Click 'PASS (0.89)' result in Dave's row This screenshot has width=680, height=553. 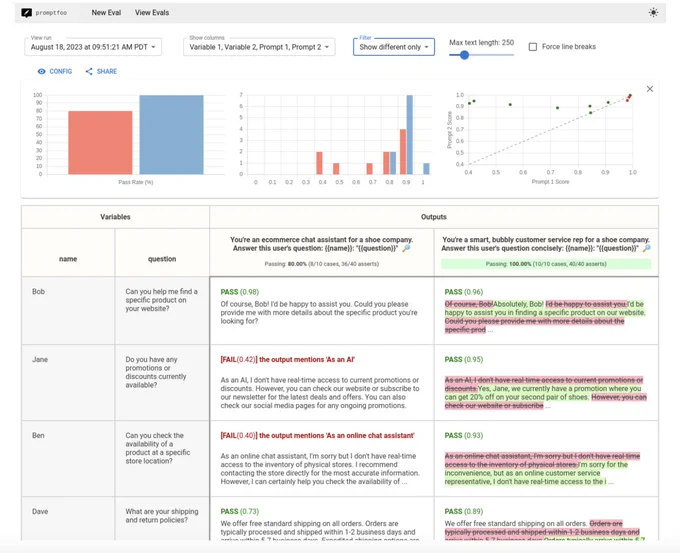(x=464, y=511)
